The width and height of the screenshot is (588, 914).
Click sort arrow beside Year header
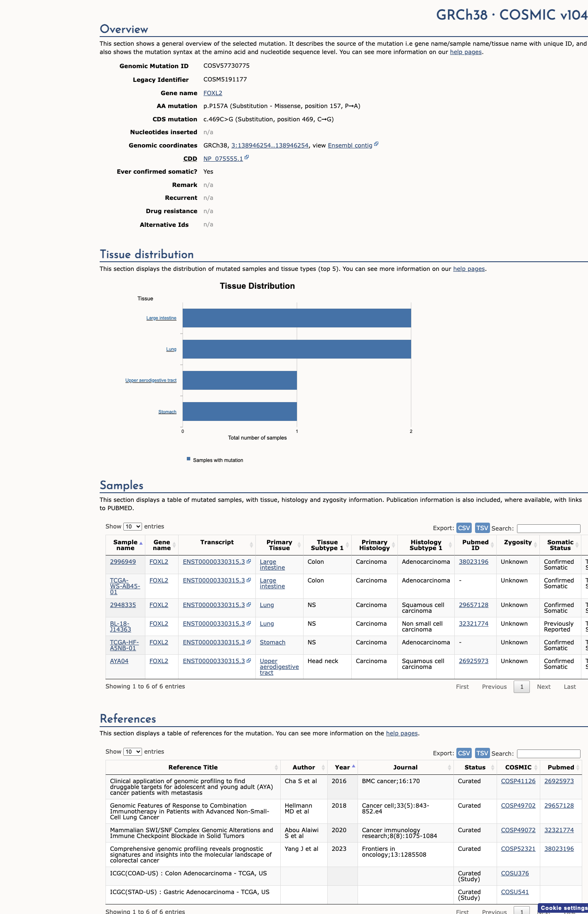click(353, 767)
